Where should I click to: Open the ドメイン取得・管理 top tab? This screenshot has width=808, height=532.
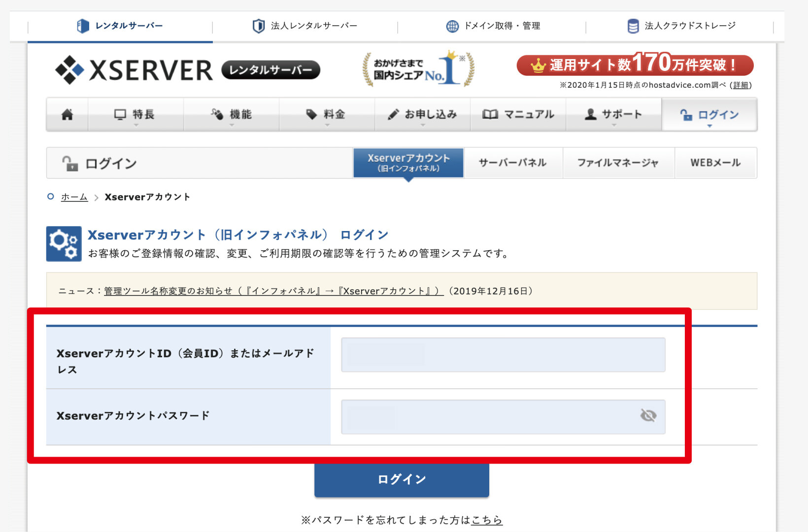pyautogui.click(x=493, y=26)
